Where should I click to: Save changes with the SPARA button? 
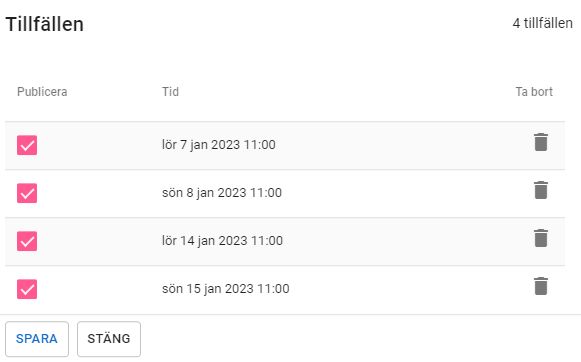coord(37,339)
